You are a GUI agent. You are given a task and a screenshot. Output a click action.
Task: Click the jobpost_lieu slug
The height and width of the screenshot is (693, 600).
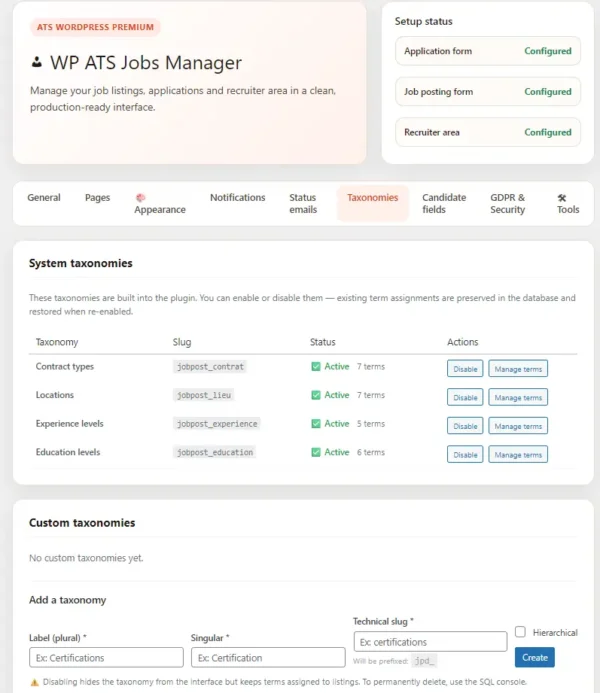pos(204,395)
